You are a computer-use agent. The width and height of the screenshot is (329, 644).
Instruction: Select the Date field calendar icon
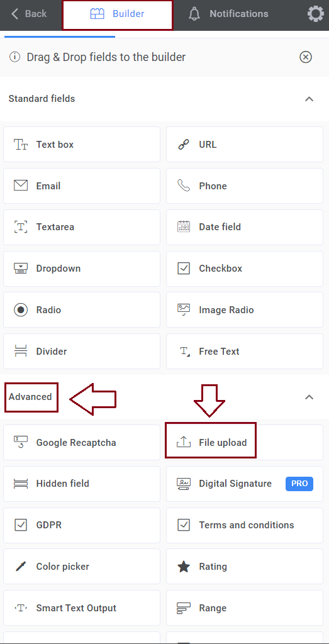click(184, 226)
